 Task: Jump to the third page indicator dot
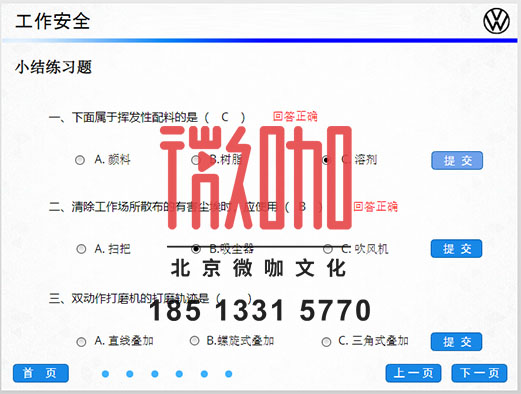click(x=155, y=374)
